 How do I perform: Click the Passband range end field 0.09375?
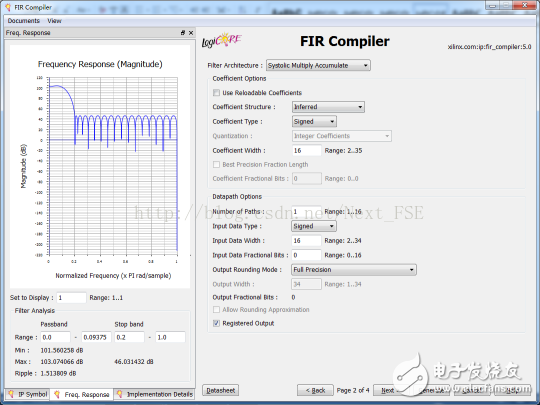(96, 337)
